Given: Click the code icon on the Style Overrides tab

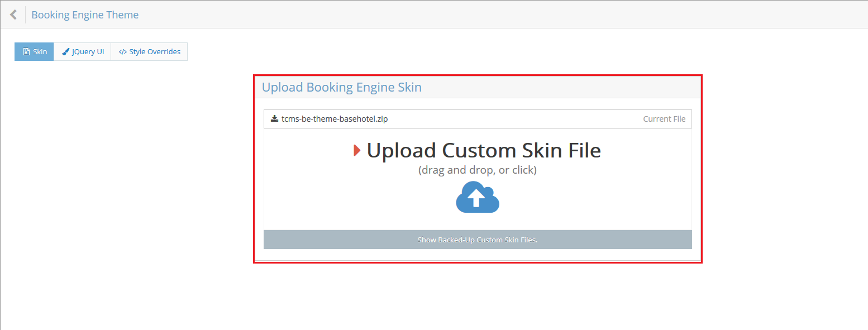Looking at the screenshot, I should pos(123,51).
